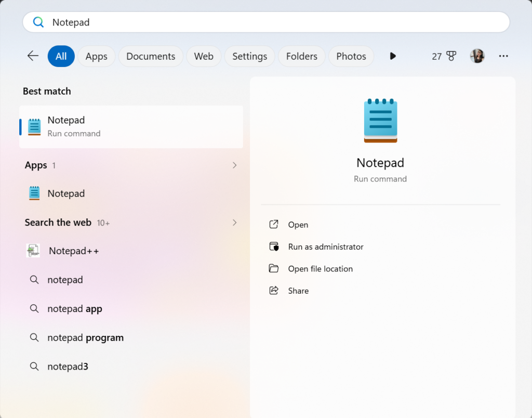Click the Share arrow icon
The image size is (532, 418).
click(x=274, y=290)
